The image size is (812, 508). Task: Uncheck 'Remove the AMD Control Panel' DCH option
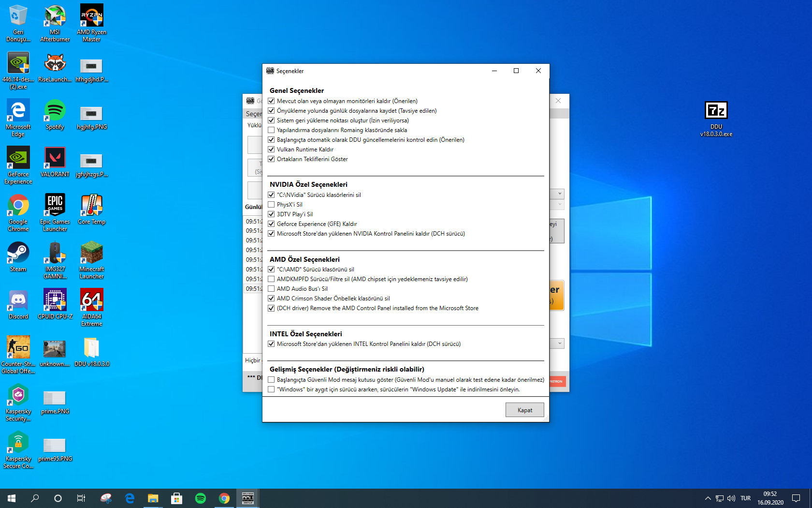coord(271,308)
